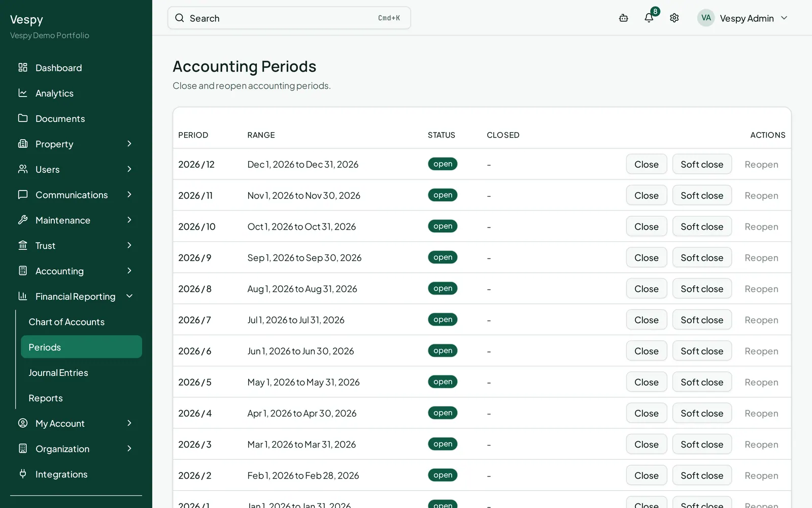The image size is (812, 508).
Task: Open the Vespy Admin user dropdown arrow
Action: [x=784, y=18]
